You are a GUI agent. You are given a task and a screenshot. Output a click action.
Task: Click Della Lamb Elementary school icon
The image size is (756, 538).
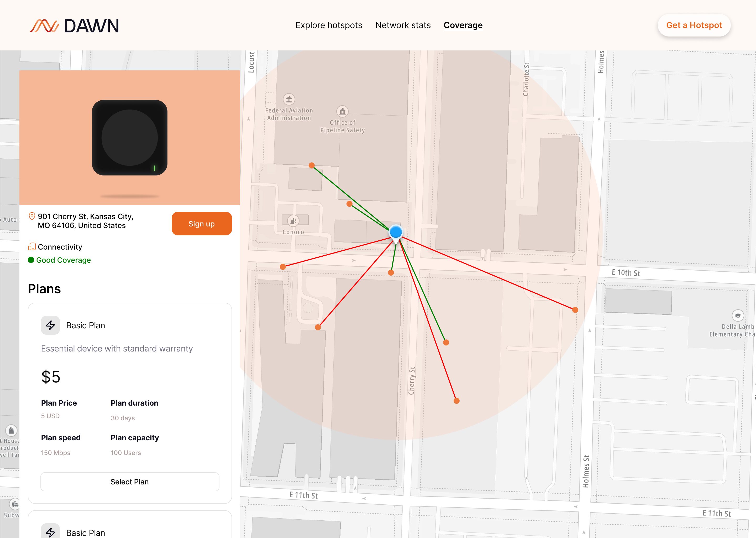coord(738,315)
